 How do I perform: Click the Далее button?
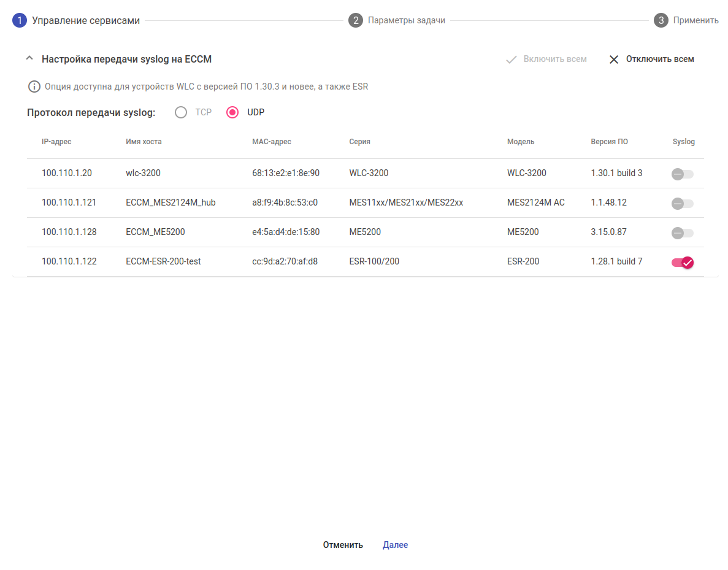tap(395, 545)
